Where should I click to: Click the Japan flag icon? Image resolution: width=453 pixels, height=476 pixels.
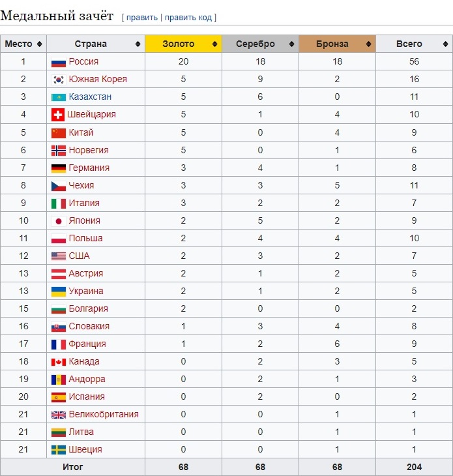coord(59,220)
